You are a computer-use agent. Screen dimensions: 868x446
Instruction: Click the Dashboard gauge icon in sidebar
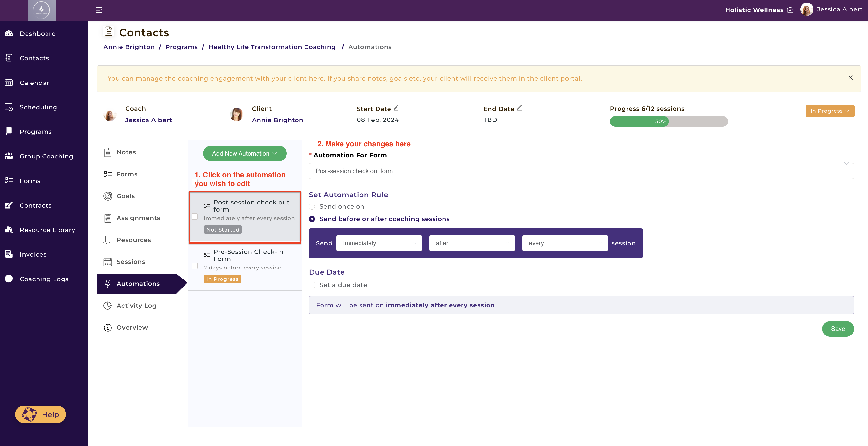(9, 33)
